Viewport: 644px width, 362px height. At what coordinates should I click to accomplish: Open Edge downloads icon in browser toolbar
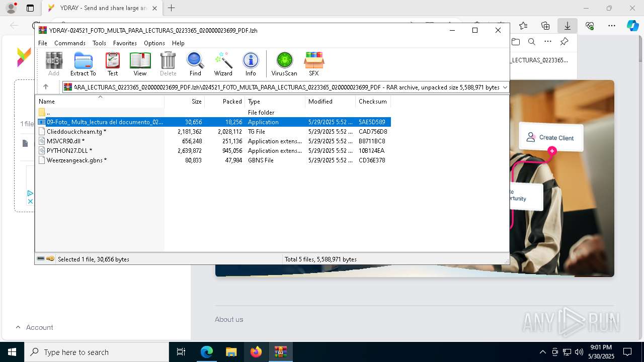click(567, 26)
